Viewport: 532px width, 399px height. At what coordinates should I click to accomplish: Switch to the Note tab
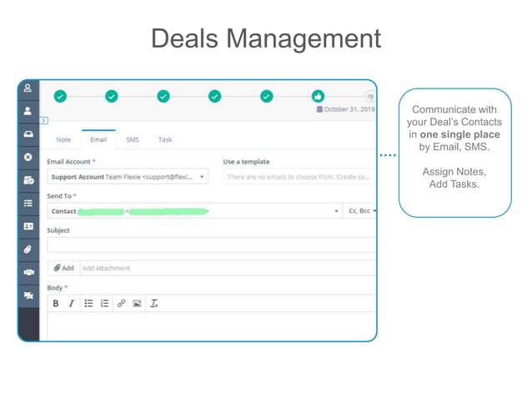click(x=63, y=139)
